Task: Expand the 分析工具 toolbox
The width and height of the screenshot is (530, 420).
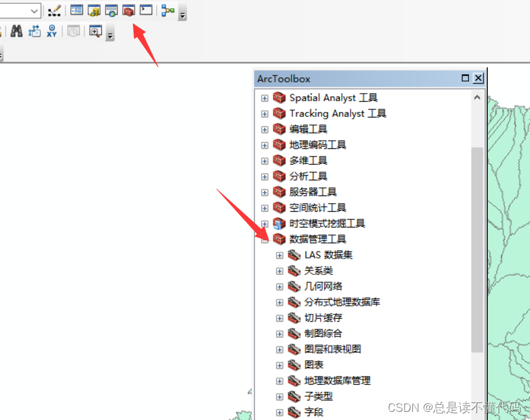Action: (264, 177)
